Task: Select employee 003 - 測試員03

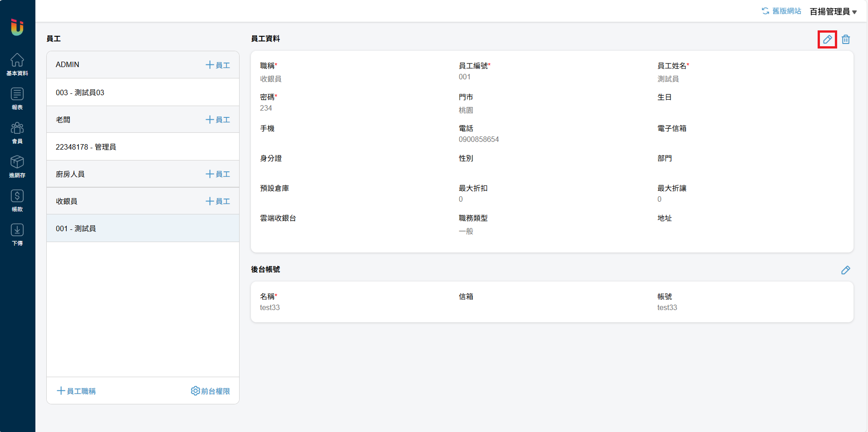Action: click(x=80, y=92)
